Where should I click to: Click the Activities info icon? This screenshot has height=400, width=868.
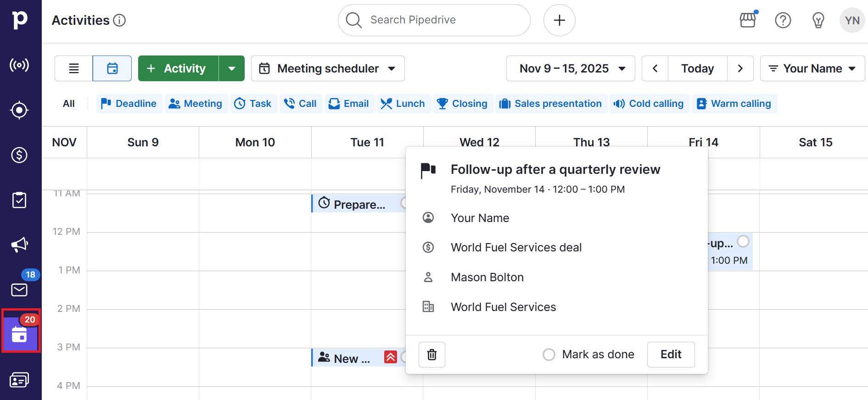click(119, 20)
